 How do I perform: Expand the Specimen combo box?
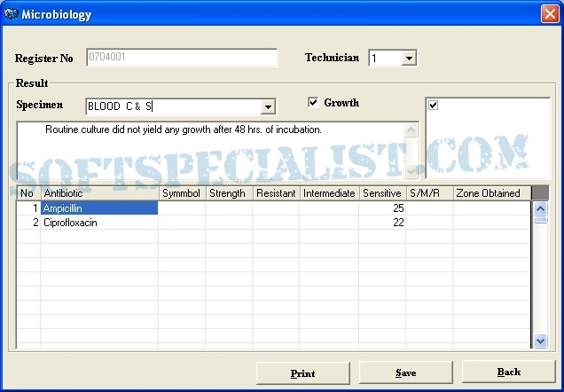268,107
